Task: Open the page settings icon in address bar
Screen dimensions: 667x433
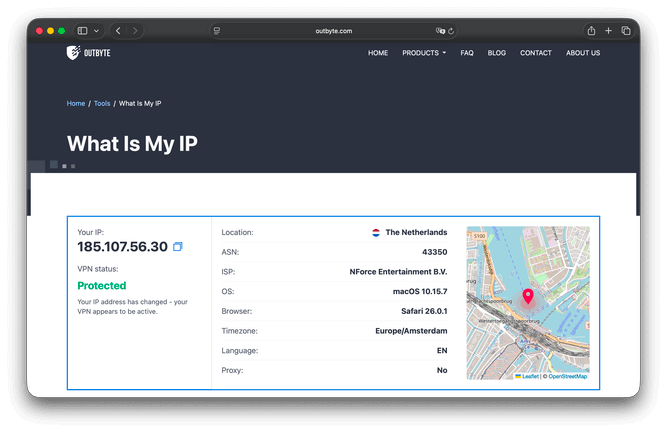Action: 217,31
